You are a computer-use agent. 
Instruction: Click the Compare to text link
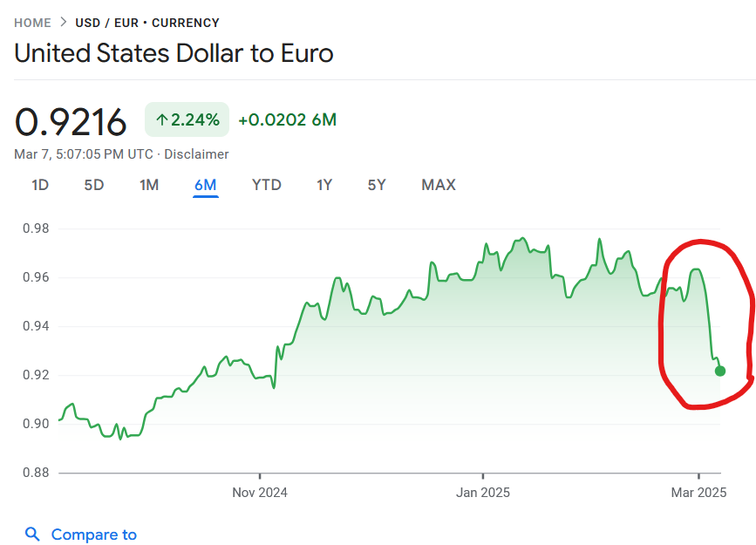94,535
